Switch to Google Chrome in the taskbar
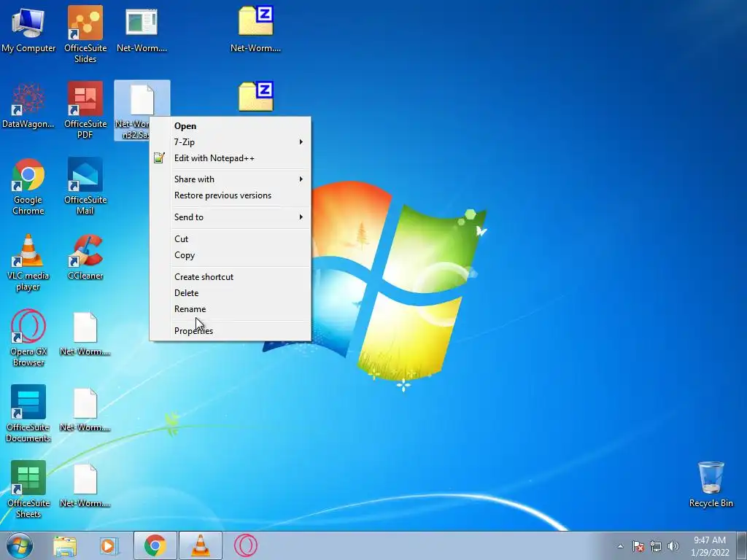 tap(155, 545)
